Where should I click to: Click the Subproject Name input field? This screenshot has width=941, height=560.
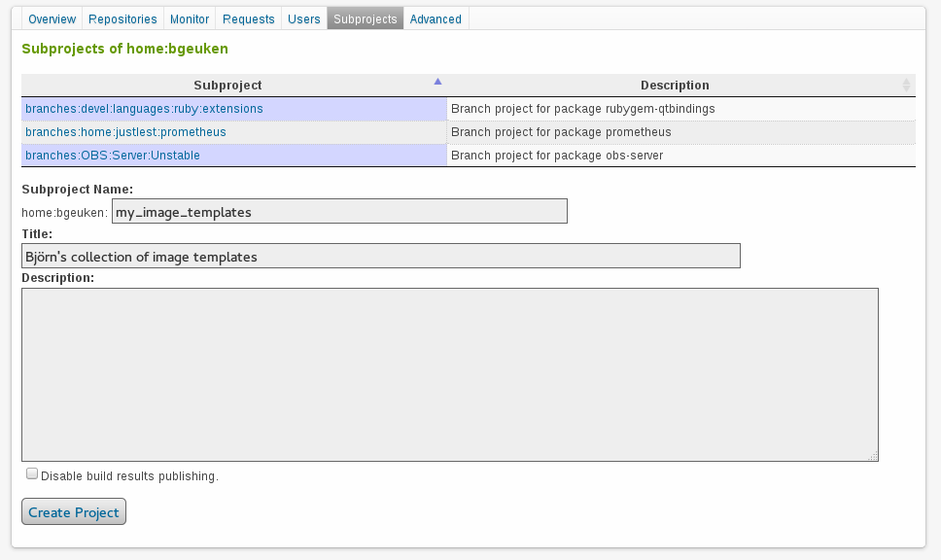339,211
